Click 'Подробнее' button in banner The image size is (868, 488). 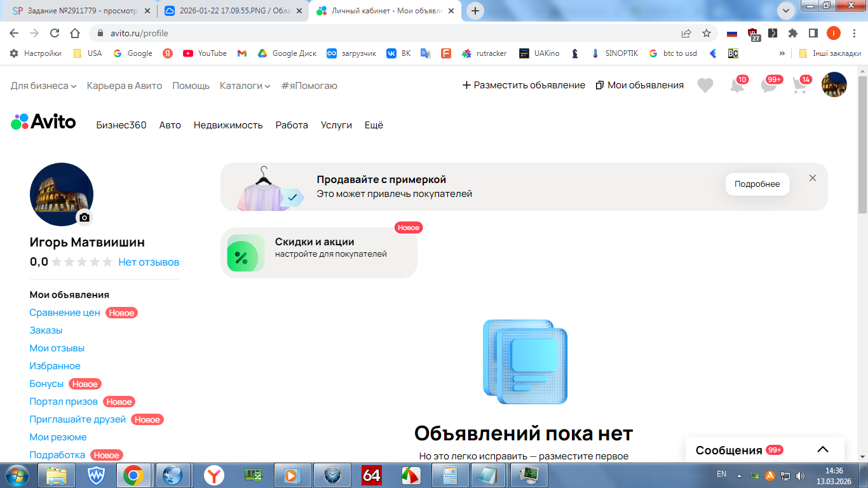pyautogui.click(x=757, y=184)
